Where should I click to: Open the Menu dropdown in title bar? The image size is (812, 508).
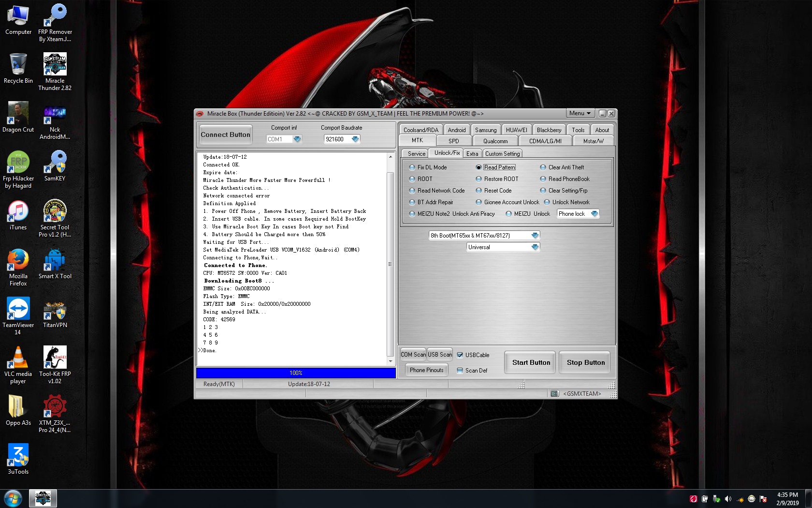(580, 113)
